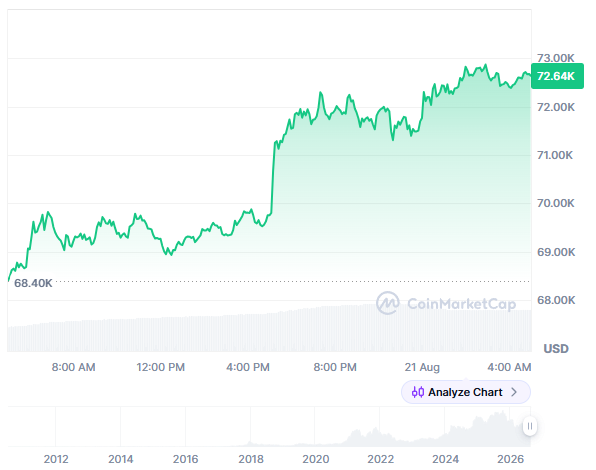Click the 68.40K opening price label

(33, 283)
